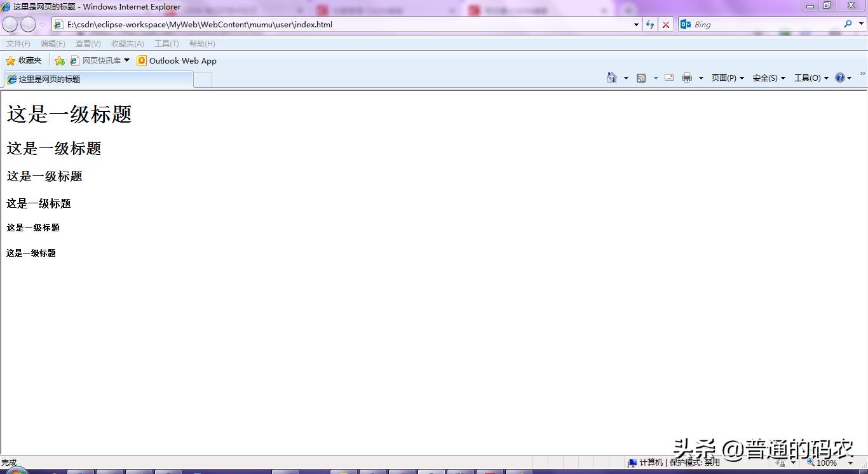This screenshot has height=474, width=868.
Task: Click the Add to favorites bar icon
Action: 59,61
